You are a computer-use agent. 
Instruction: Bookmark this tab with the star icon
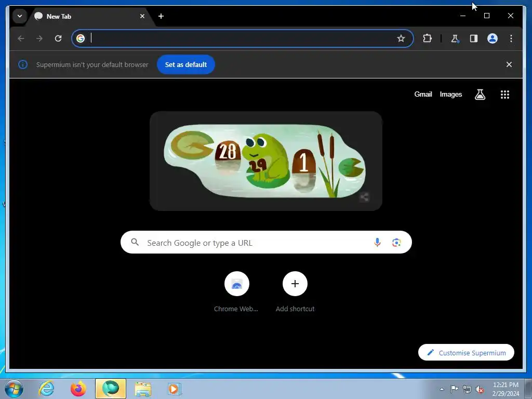pyautogui.click(x=401, y=38)
